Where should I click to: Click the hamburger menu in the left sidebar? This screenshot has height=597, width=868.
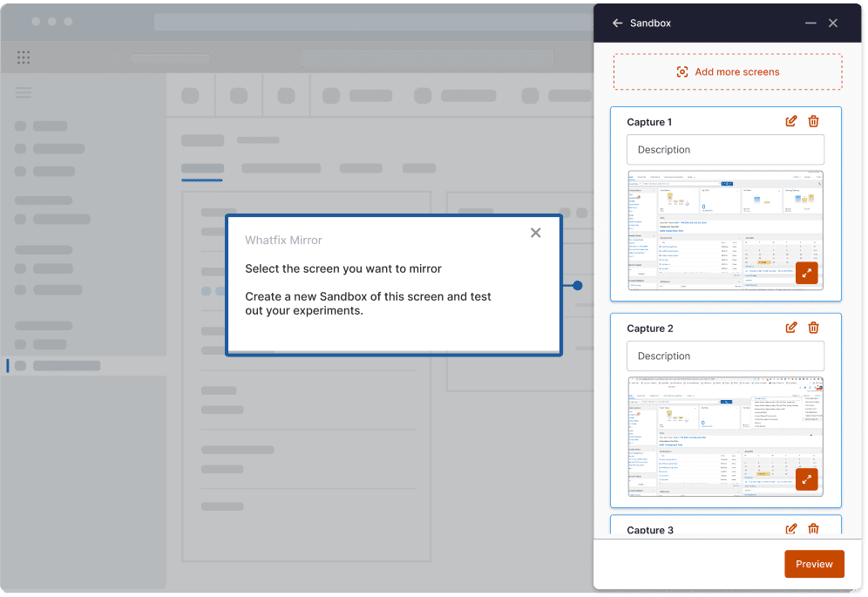24,92
